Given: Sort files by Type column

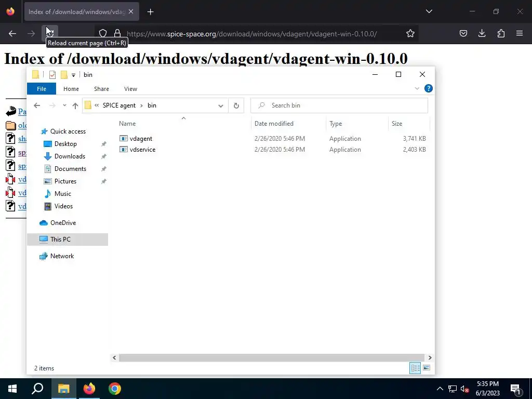Looking at the screenshot, I should [x=336, y=124].
